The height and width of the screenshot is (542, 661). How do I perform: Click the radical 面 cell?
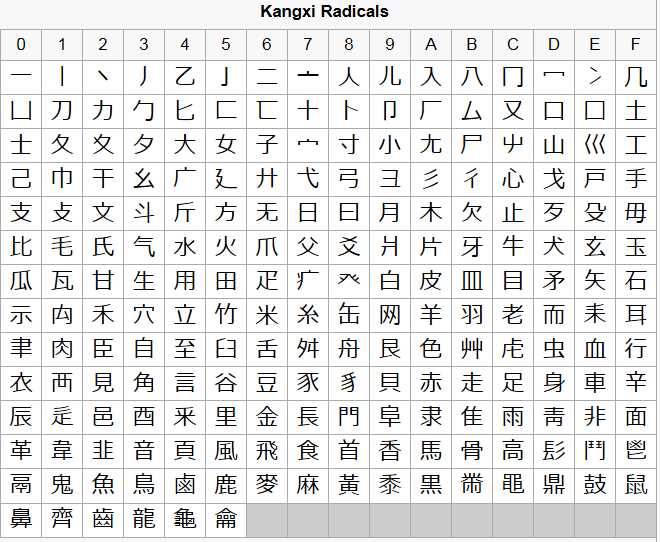[x=636, y=417]
